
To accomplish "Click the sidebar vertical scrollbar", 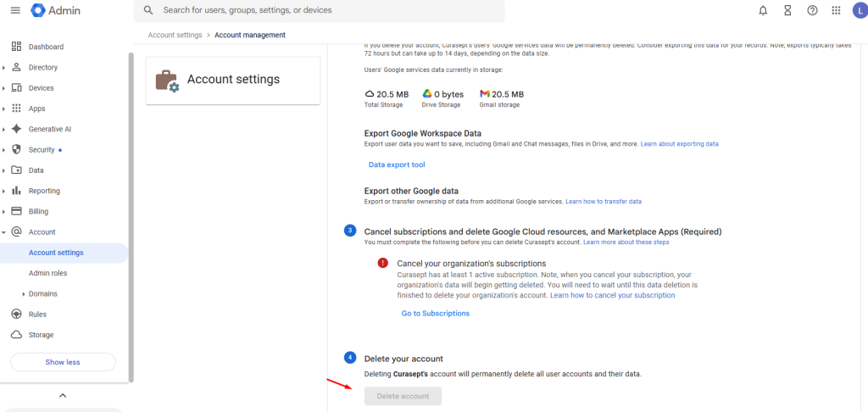I will pyautogui.click(x=131, y=217).
